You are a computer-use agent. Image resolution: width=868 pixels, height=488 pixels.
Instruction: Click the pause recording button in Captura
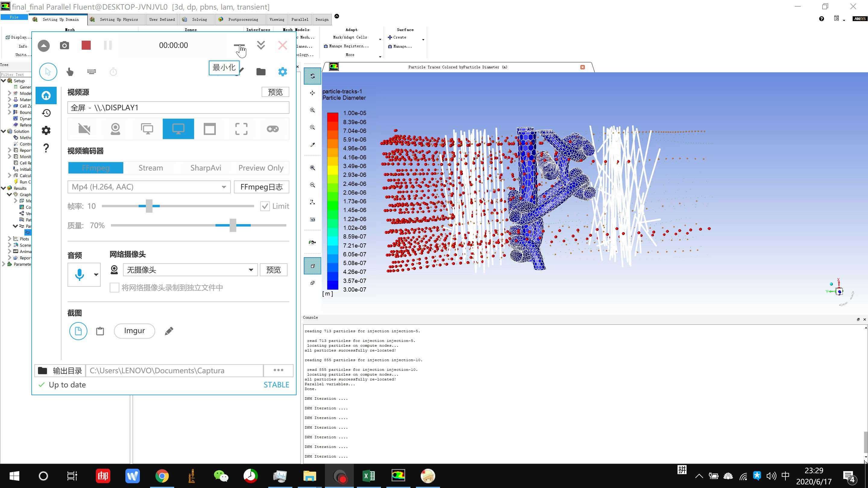[x=108, y=45]
